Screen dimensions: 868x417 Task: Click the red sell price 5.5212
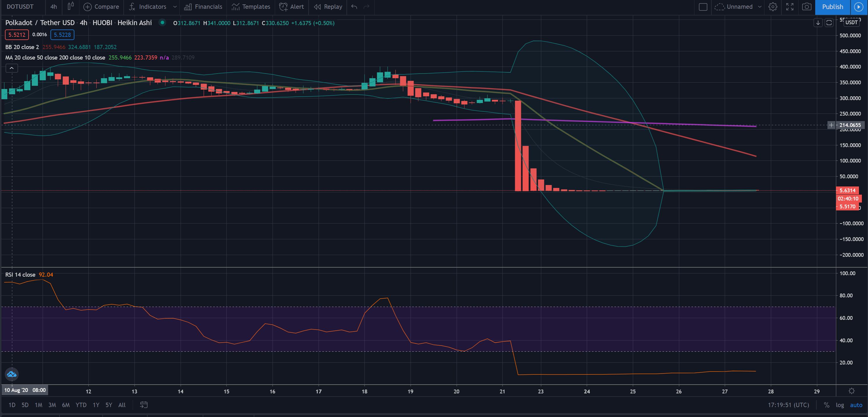pos(17,35)
